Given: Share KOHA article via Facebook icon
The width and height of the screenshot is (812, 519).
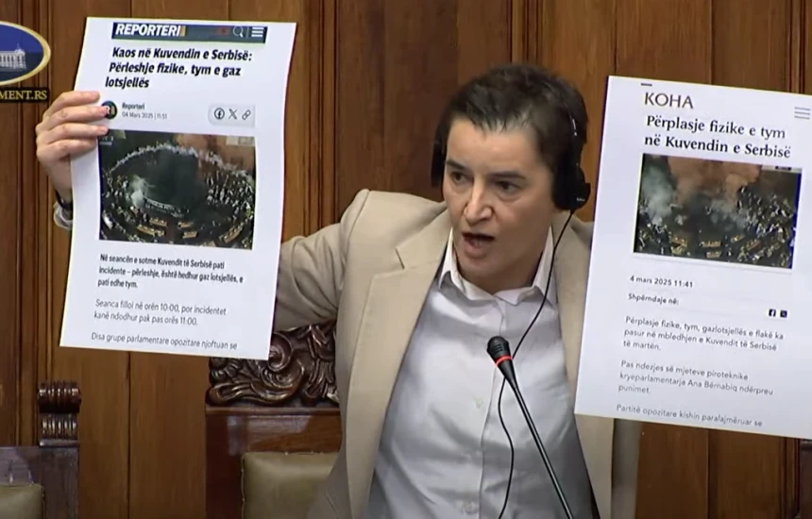Looking at the screenshot, I should pos(771,312).
